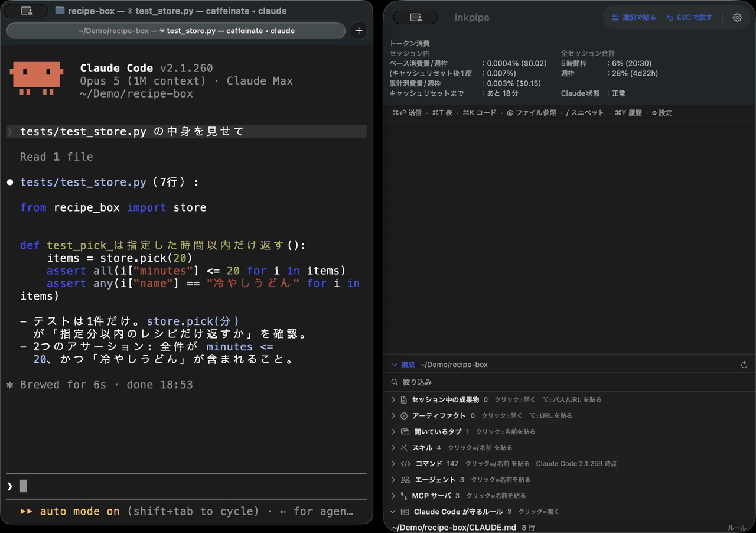Open the ~/Demo/recipe-box/CLAUDE.md rule row
The height and width of the screenshot is (533, 756).
coord(569,528)
